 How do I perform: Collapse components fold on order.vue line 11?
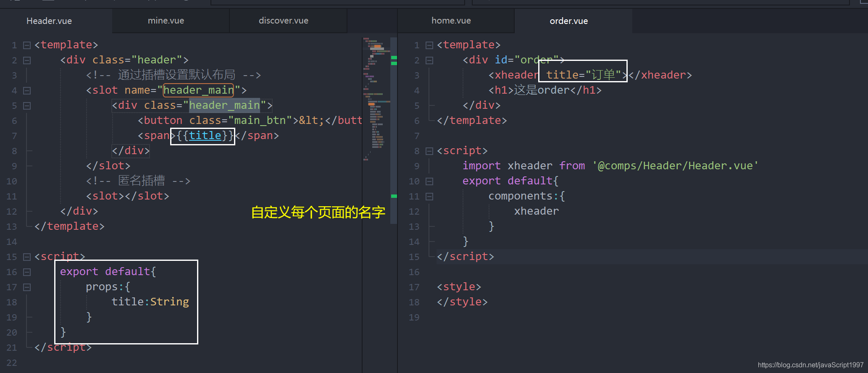pos(429,196)
